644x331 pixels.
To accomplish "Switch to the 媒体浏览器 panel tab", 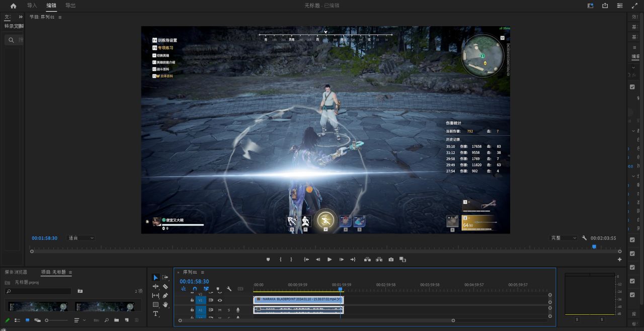I will click(16, 272).
